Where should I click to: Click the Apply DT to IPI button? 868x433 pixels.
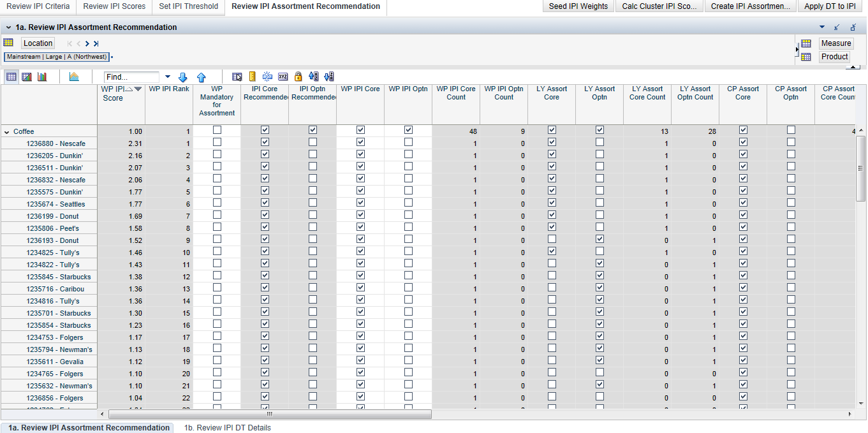[830, 6]
